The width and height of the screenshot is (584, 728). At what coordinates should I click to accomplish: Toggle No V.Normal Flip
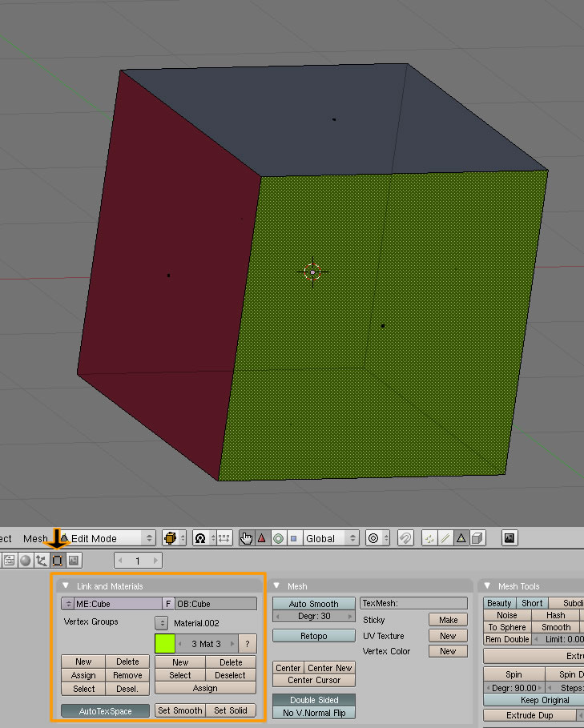coord(314,713)
